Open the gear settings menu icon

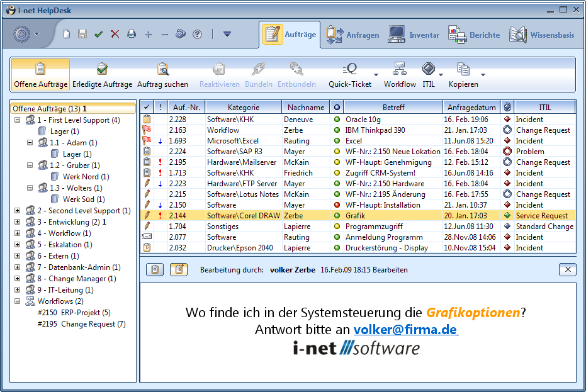tap(21, 35)
